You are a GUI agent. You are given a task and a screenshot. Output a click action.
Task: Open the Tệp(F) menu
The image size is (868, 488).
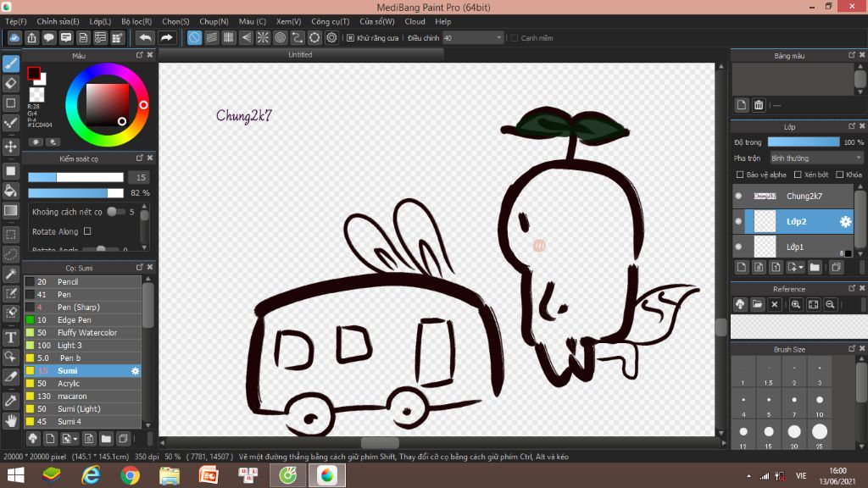15,21
